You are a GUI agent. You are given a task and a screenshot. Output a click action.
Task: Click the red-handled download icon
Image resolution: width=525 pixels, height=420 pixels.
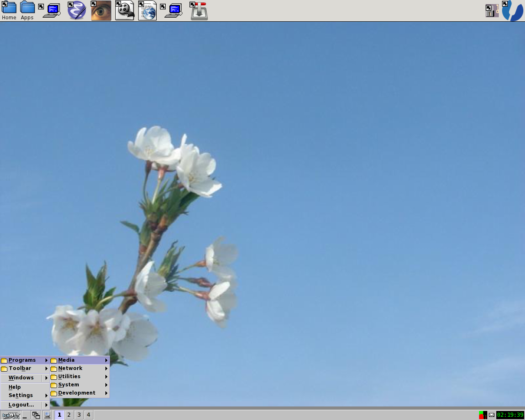(x=199, y=11)
